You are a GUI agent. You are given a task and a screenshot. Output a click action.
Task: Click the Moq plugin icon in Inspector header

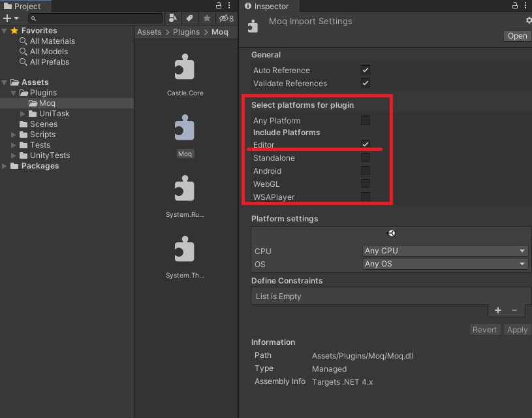tap(253, 26)
